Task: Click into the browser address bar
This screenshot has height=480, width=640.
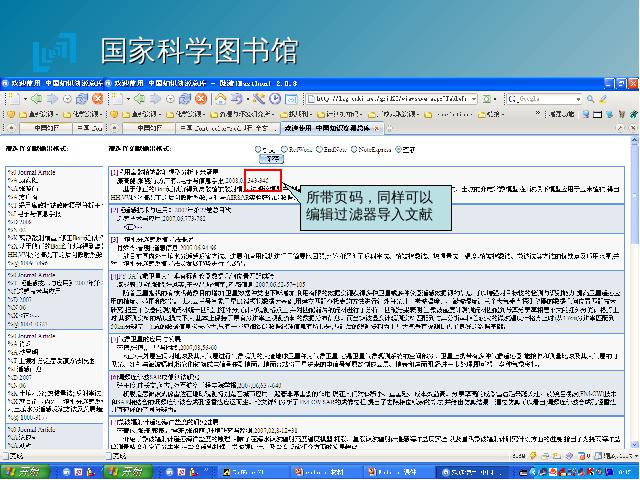Action: click(x=392, y=99)
